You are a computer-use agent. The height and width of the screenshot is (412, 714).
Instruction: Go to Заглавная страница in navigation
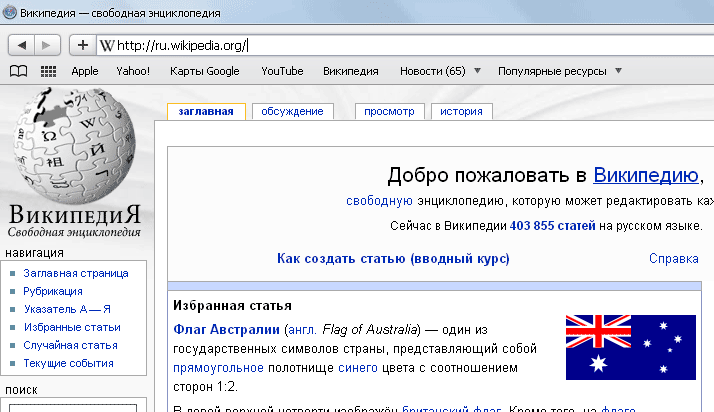click(76, 273)
